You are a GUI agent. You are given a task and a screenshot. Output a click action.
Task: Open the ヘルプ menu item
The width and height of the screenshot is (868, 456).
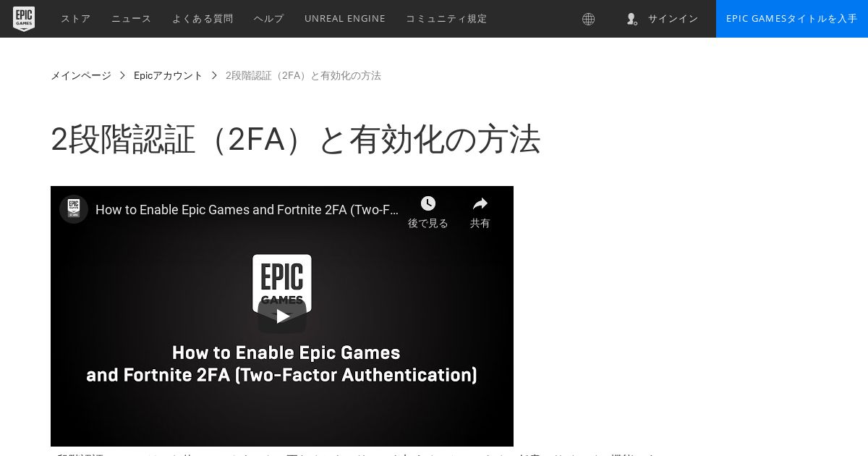269,19
